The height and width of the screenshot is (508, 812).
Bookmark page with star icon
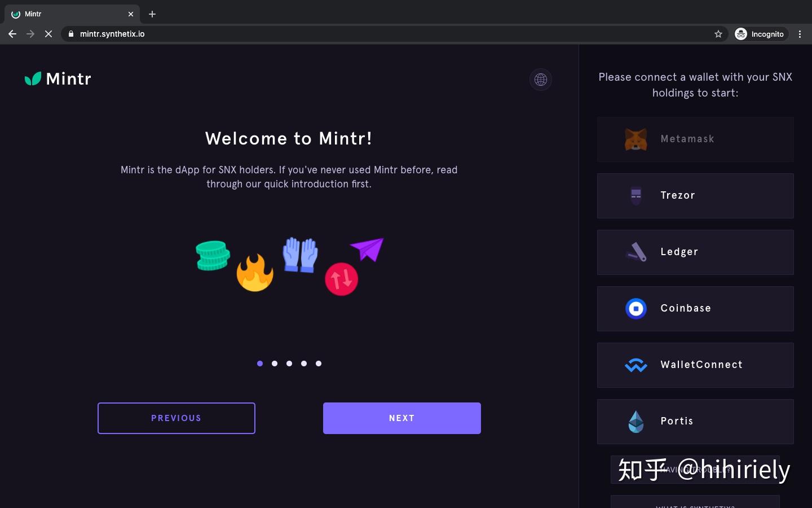pos(718,34)
